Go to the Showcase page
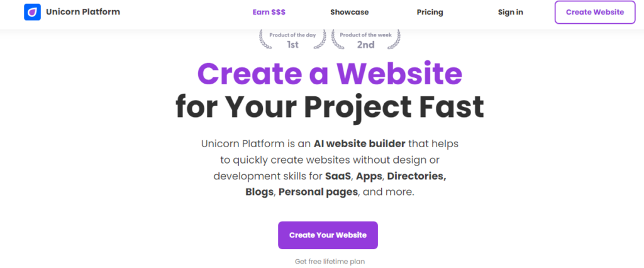Image resolution: width=644 pixels, height=268 pixels. [x=349, y=12]
